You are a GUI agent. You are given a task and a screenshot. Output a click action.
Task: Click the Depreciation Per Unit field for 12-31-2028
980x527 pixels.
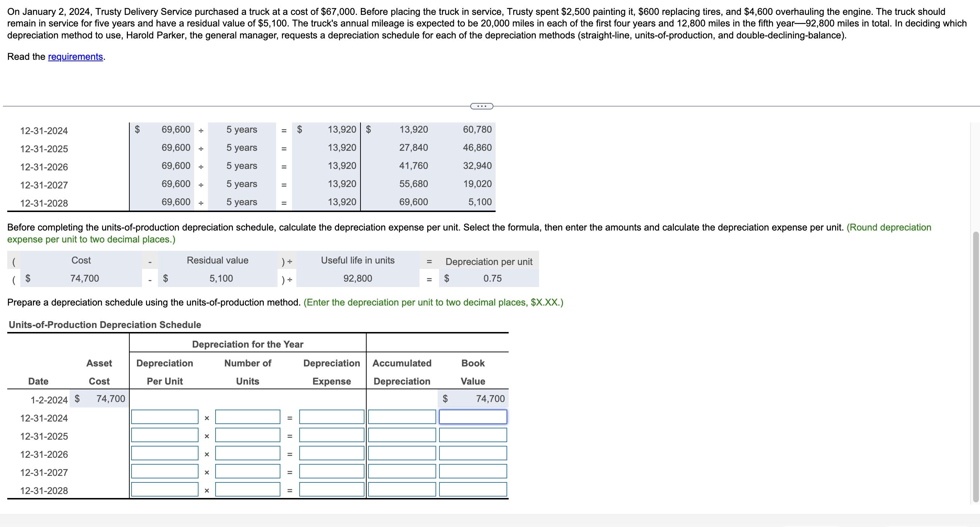[x=164, y=490]
